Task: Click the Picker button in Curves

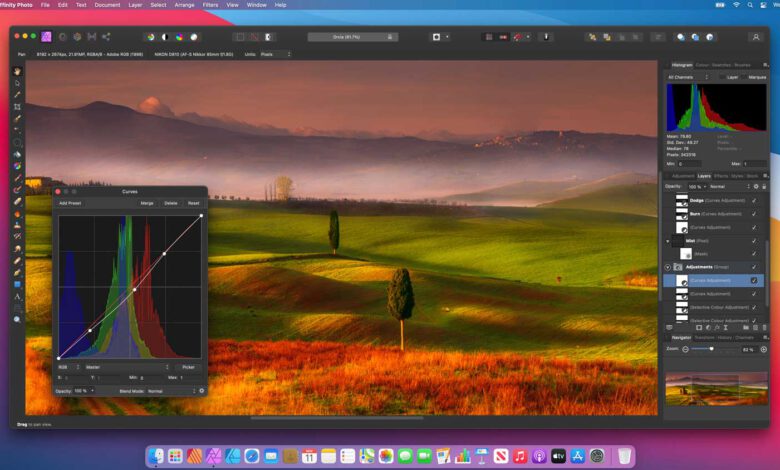Action: tap(188, 367)
